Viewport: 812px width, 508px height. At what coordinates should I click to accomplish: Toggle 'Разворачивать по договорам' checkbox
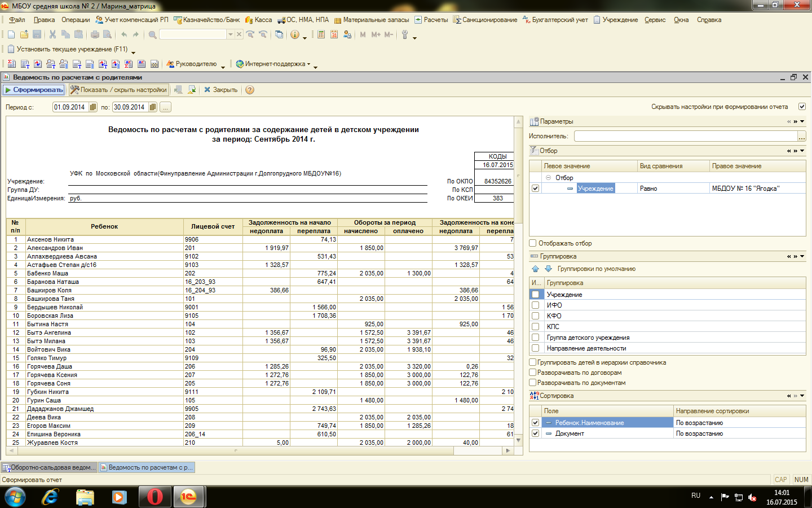(x=533, y=373)
